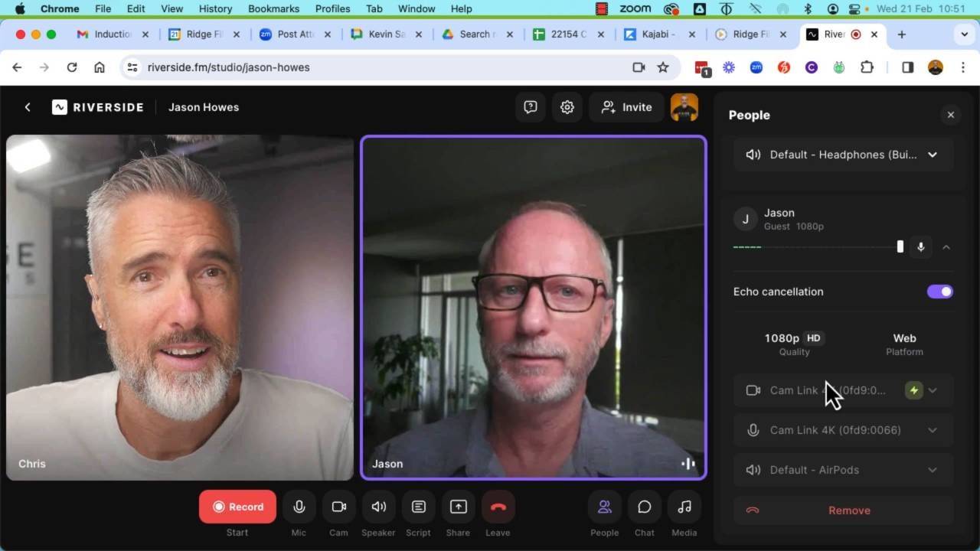Open the Default AirPods speaker dropdown
980x551 pixels.
tap(933, 470)
